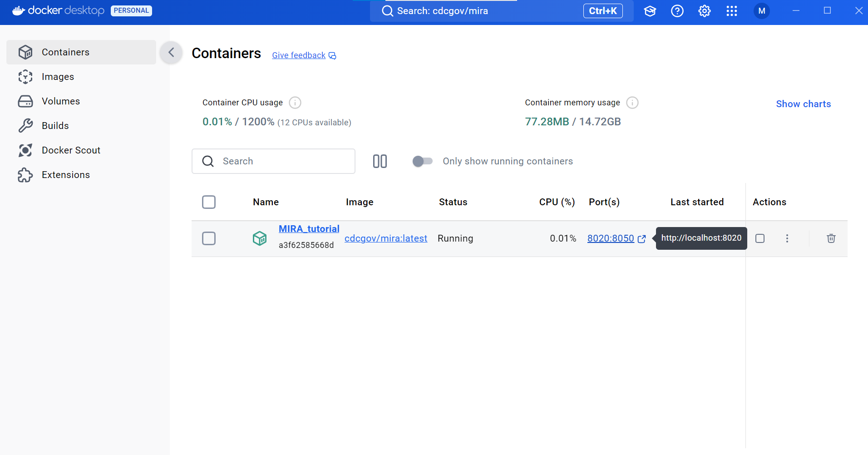Open the user account avatar M
The height and width of the screenshot is (455, 868).
coord(762,11)
